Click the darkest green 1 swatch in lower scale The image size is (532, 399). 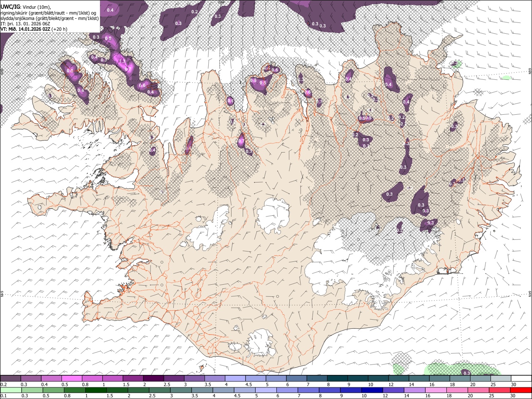pyautogui.click(x=96, y=390)
